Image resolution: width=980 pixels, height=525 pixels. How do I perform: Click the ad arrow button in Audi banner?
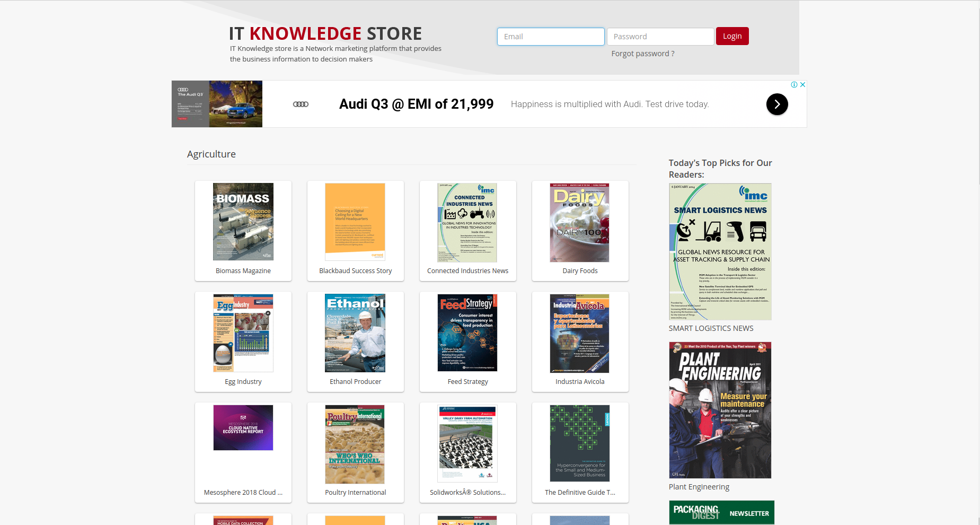click(x=777, y=104)
